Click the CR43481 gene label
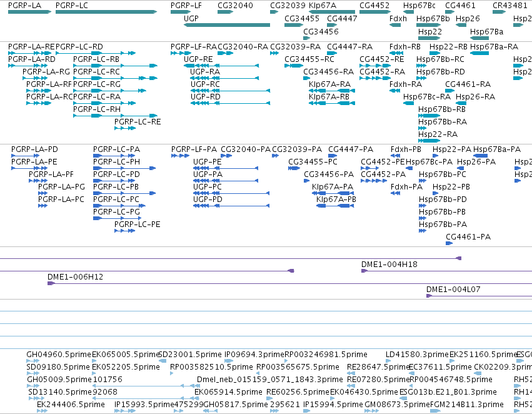The height and width of the screenshot is (414, 532). pyautogui.click(x=510, y=6)
